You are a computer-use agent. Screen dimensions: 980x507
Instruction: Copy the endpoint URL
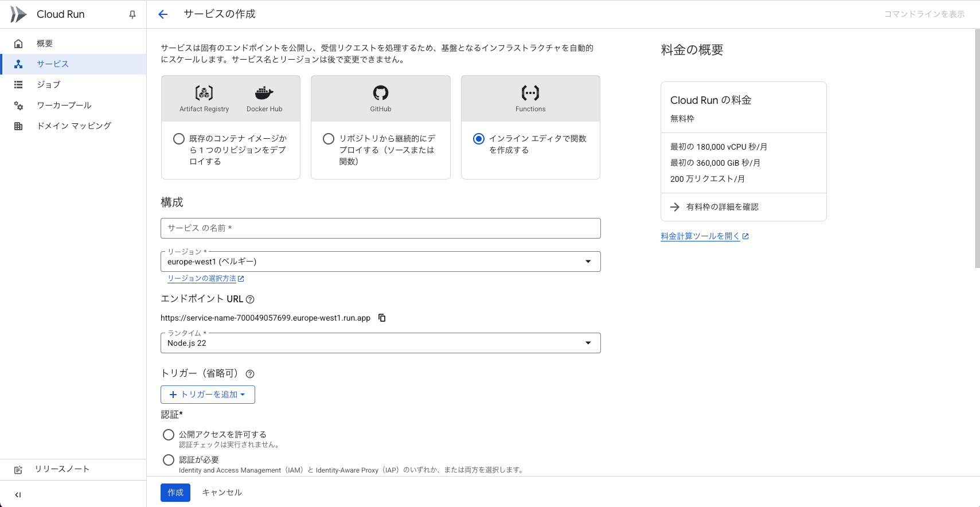click(382, 318)
